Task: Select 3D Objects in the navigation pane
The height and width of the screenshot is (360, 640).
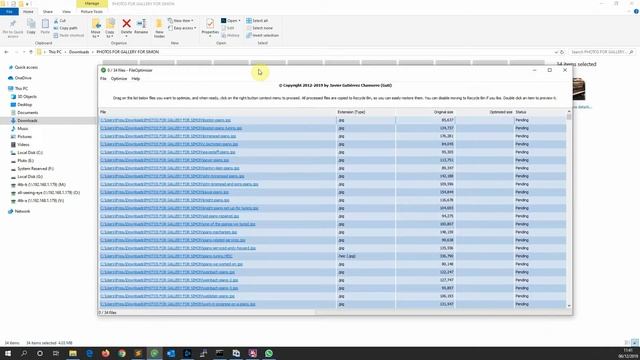Action: pos(27,97)
